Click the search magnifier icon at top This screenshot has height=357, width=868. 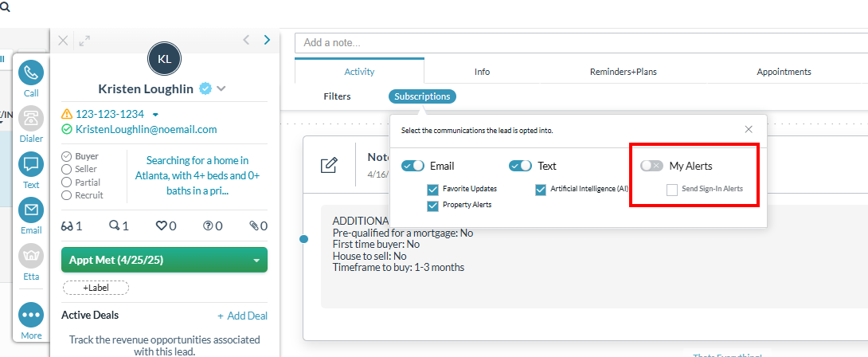click(x=5, y=7)
